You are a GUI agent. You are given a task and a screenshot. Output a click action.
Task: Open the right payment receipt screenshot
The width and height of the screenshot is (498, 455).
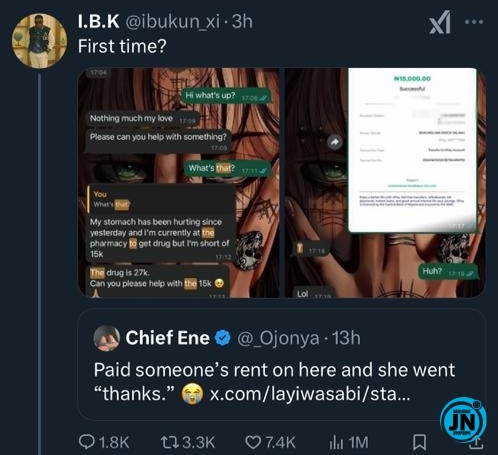385,182
